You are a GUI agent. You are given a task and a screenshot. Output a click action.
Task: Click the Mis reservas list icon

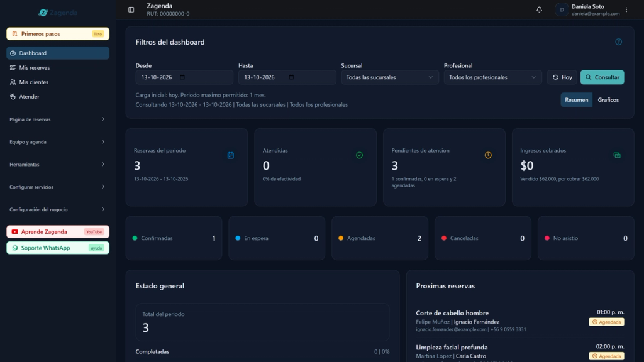[13, 67]
